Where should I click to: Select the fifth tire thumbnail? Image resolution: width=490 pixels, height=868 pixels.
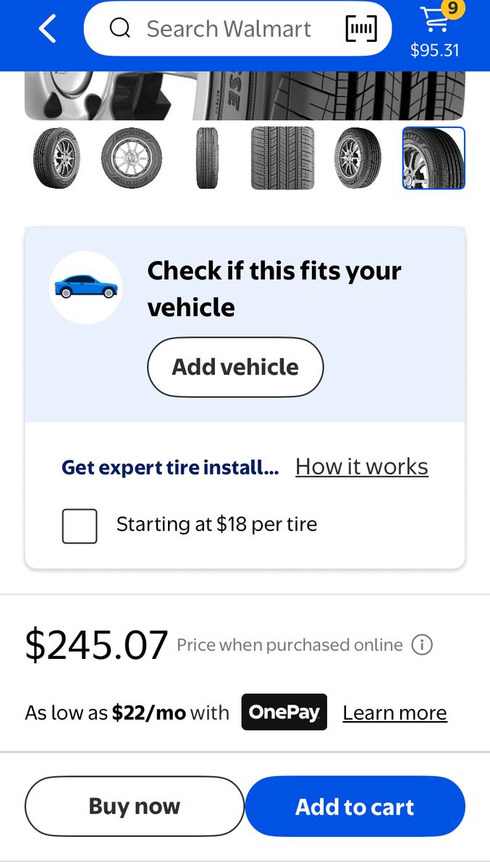click(358, 158)
